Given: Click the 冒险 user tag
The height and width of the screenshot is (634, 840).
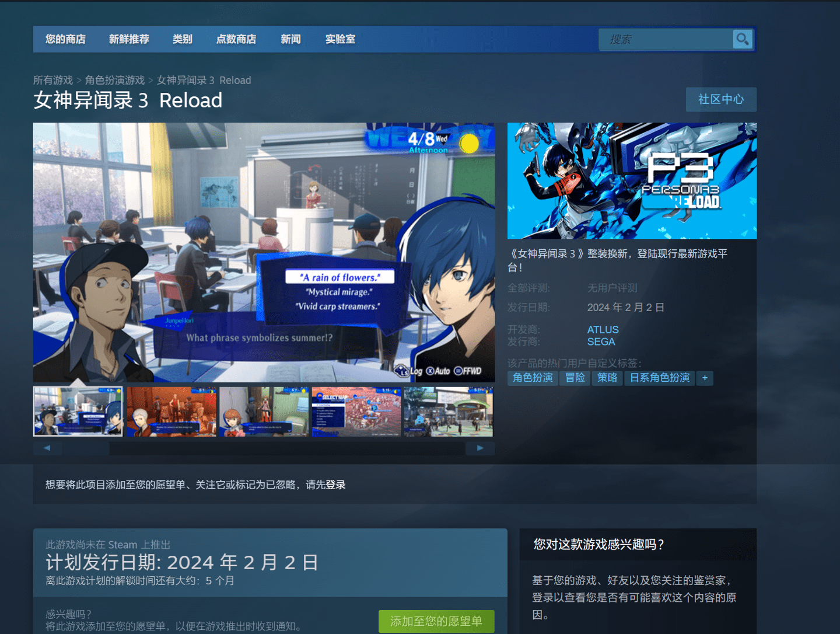Looking at the screenshot, I should (575, 378).
